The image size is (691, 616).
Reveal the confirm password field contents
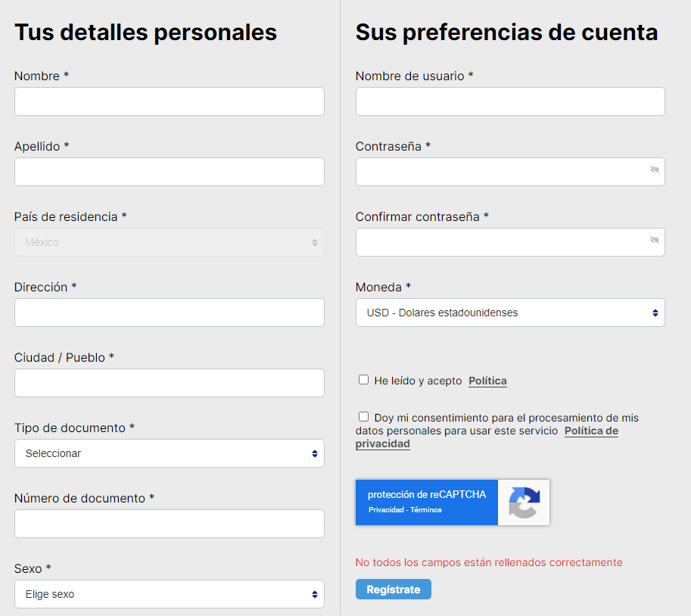[x=654, y=241]
